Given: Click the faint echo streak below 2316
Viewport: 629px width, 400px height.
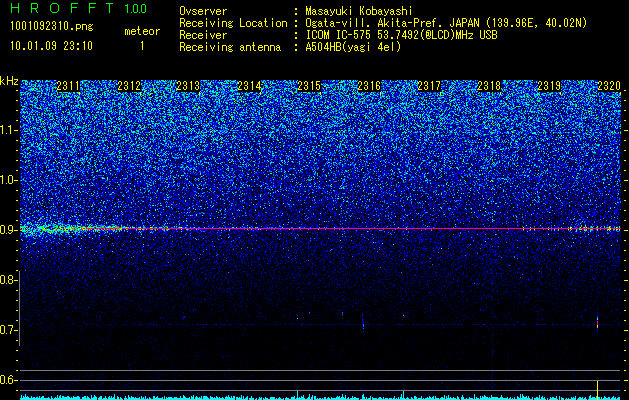Looking at the screenshot, I should click(x=363, y=323).
